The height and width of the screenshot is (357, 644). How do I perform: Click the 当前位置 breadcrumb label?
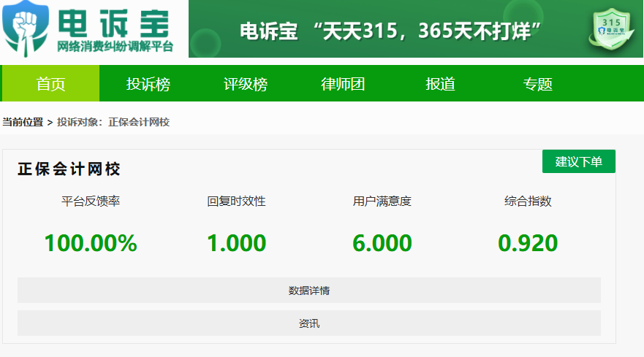click(23, 122)
